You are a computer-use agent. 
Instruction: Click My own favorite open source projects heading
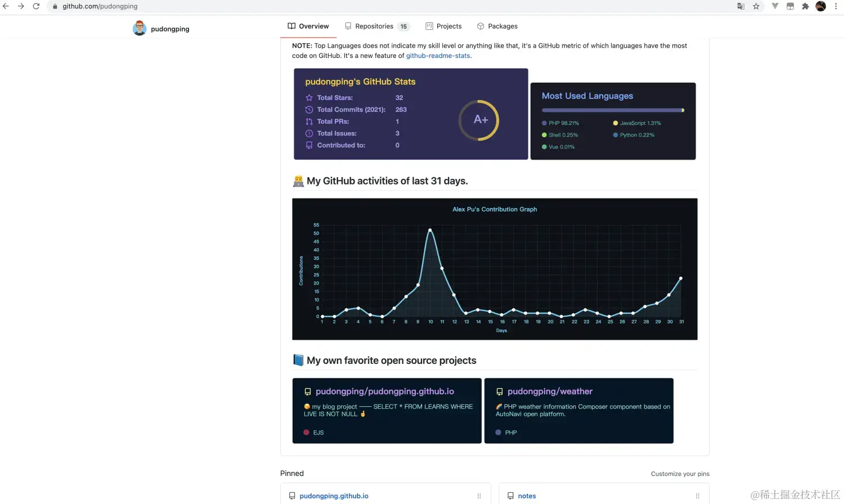[392, 361]
